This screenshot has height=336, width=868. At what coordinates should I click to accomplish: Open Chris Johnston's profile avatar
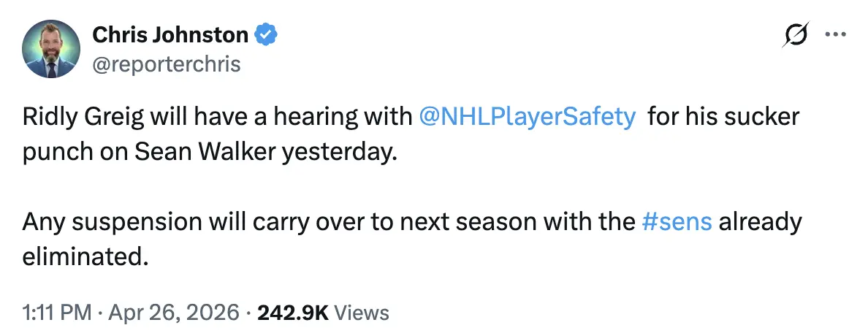pos(51,49)
